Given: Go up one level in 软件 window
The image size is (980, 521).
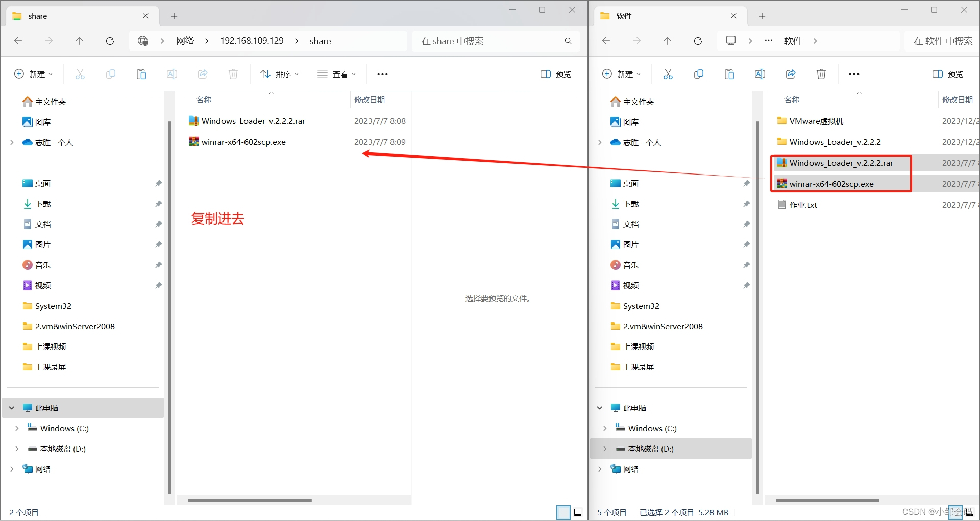Looking at the screenshot, I should tap(667, 41).
